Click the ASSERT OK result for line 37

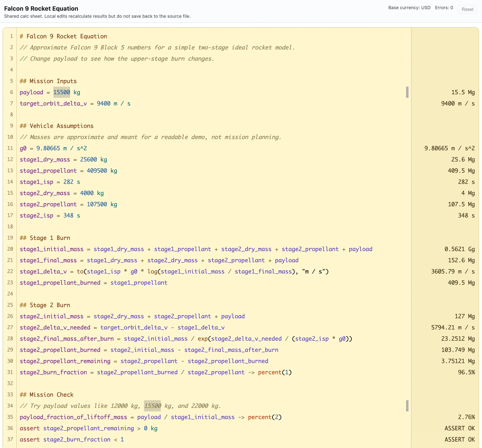459,440
